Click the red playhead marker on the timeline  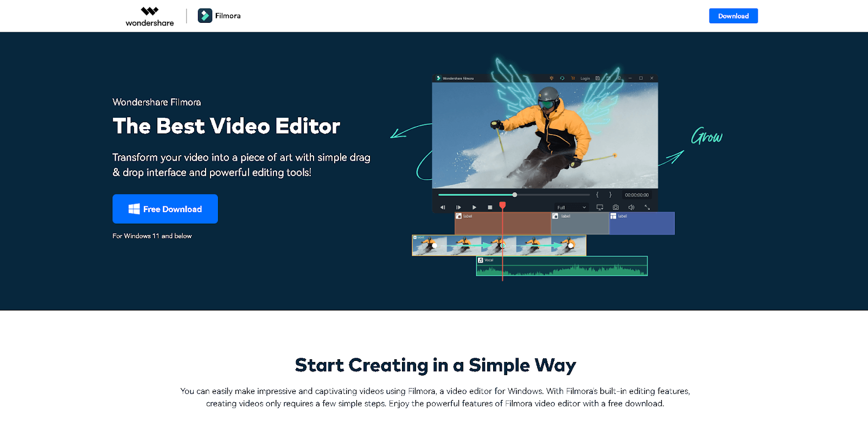tap(502, 205)
